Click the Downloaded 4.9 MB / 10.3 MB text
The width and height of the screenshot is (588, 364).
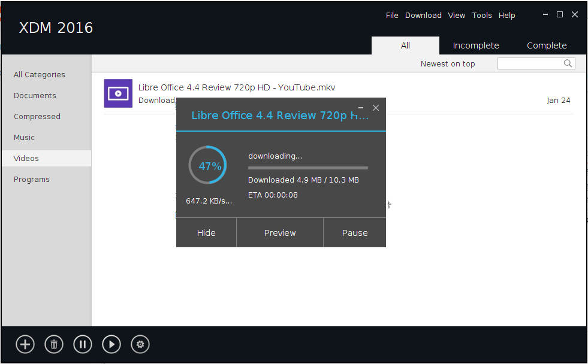coord(303,180)
